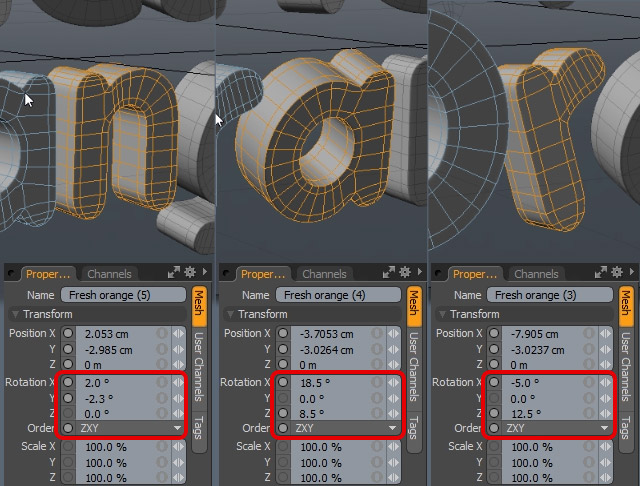
Task: Select the Properties tab in Fresh orange (5) panel
Action: 48,274
